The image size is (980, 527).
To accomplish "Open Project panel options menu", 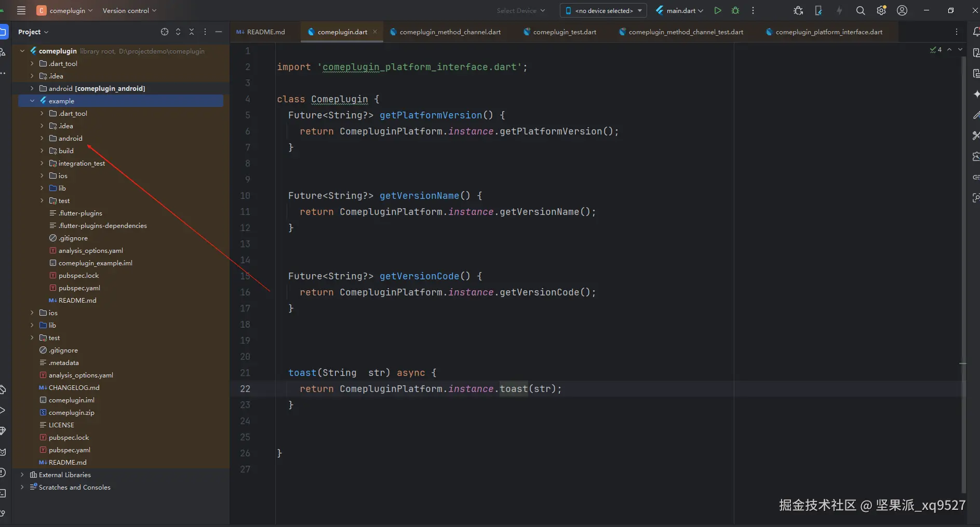I will (x=205, y=32).
